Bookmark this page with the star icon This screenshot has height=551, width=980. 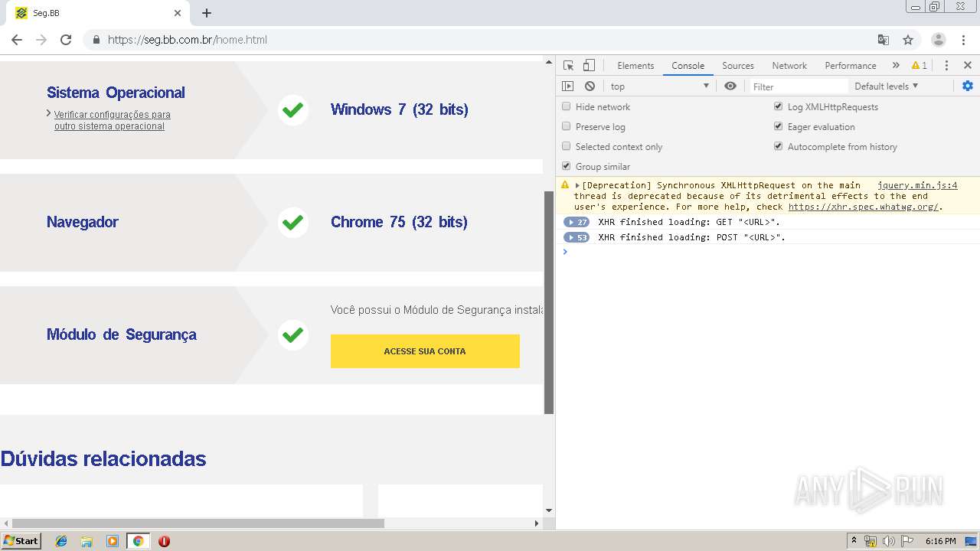pyautogui.click(x=908, y=40)
